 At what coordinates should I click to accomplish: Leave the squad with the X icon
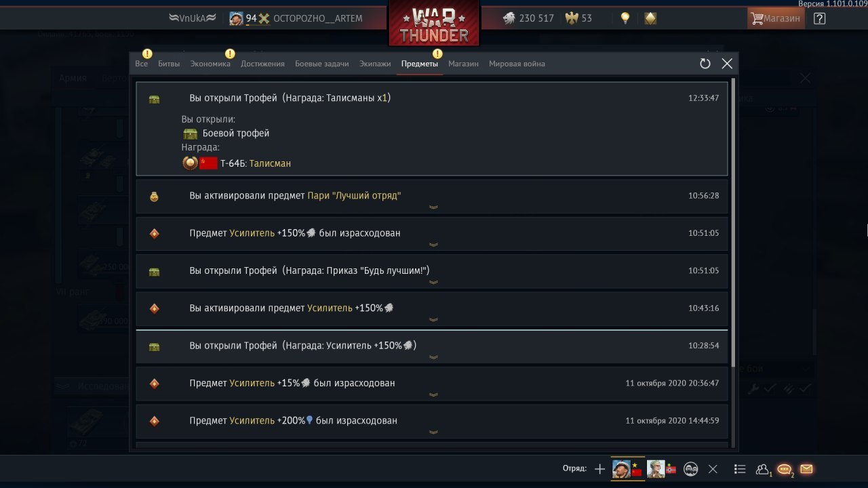click(713, 468)
